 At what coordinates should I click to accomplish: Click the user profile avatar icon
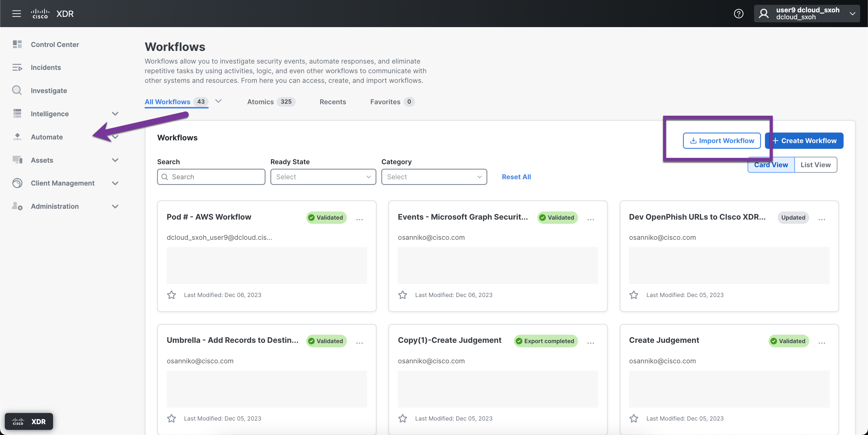tap(763, 14)
